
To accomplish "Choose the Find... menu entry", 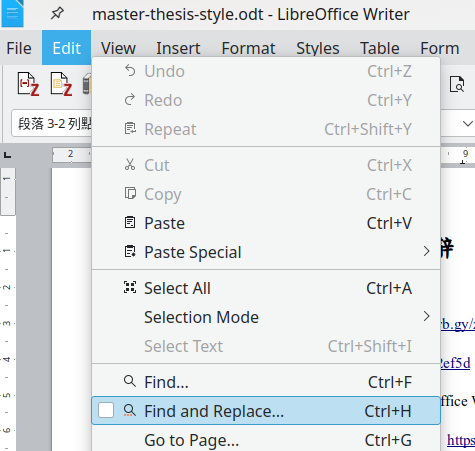I will pyautogui.click(x=266, y=382).
